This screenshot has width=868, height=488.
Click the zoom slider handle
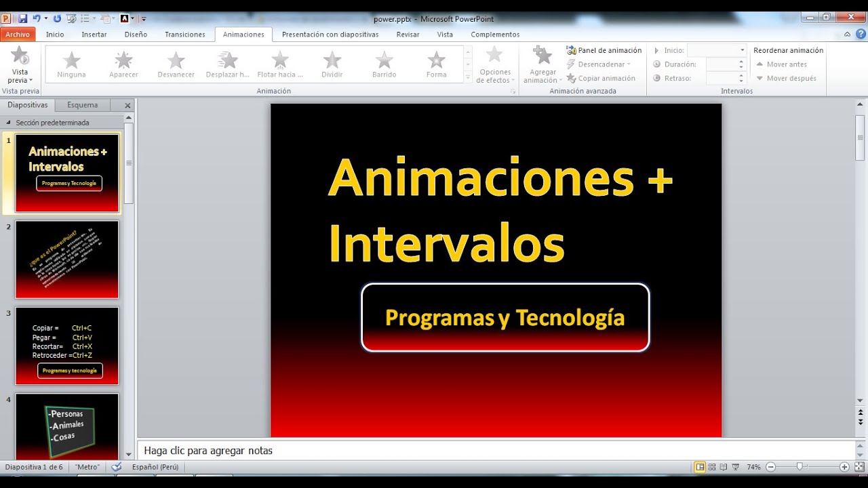tap(800, 466)
